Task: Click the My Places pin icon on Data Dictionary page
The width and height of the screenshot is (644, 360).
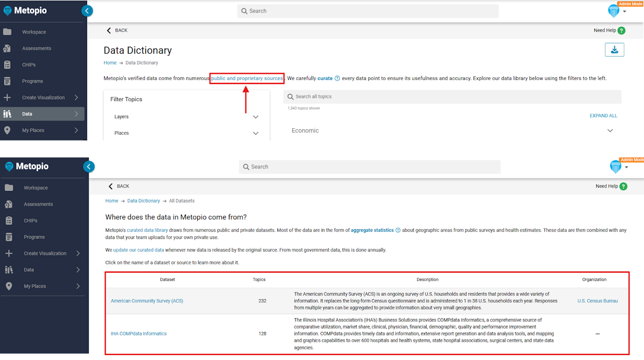Action: point(7,130)
